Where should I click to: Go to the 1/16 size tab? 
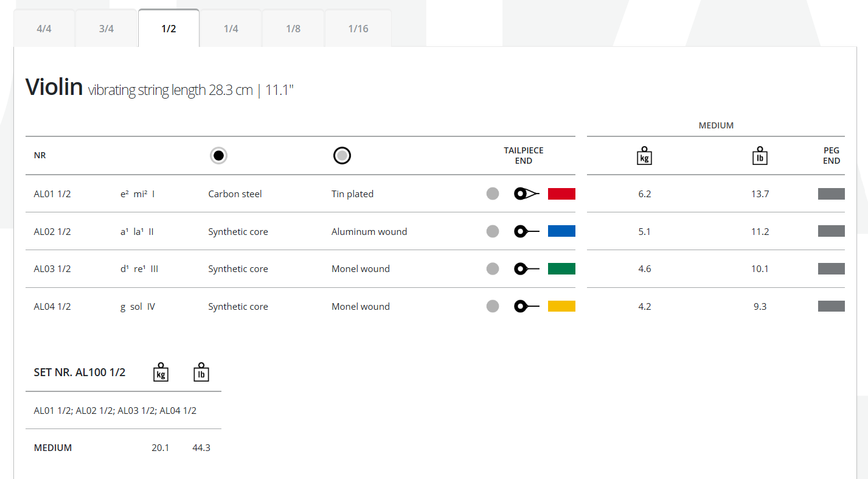tap(358, 29)
